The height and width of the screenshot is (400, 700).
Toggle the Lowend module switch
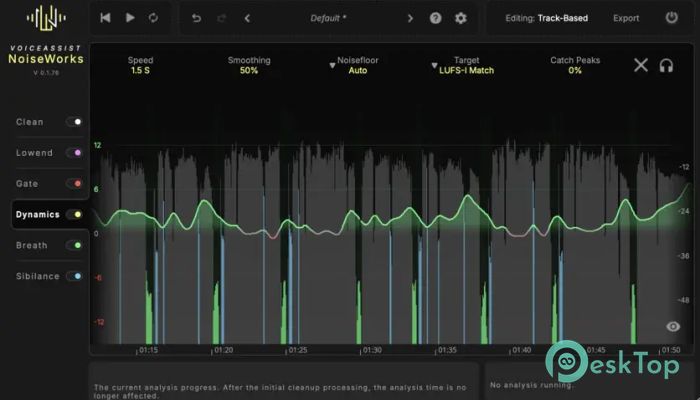75,153
